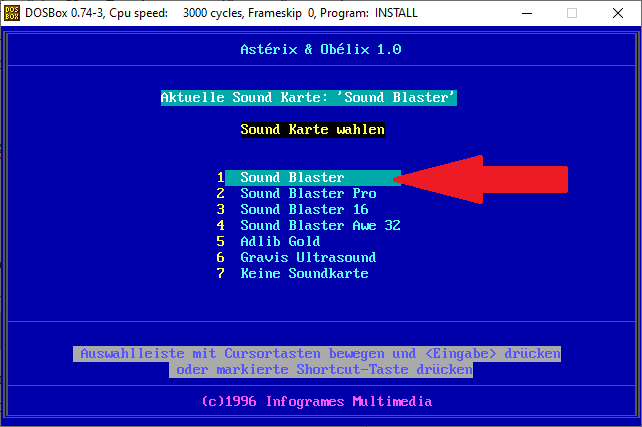Pick the Sound Blaster 16 entry
This screenshot has height=427, width=642.
304,209
